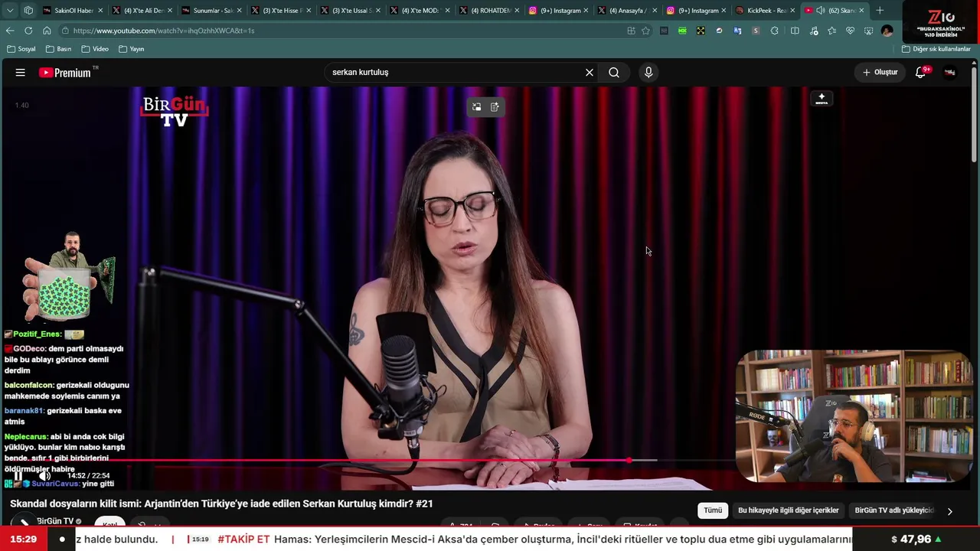Open the favorites list icon in the toolbar
This screenshot has height=551, width=980.
tap(831, 31)
